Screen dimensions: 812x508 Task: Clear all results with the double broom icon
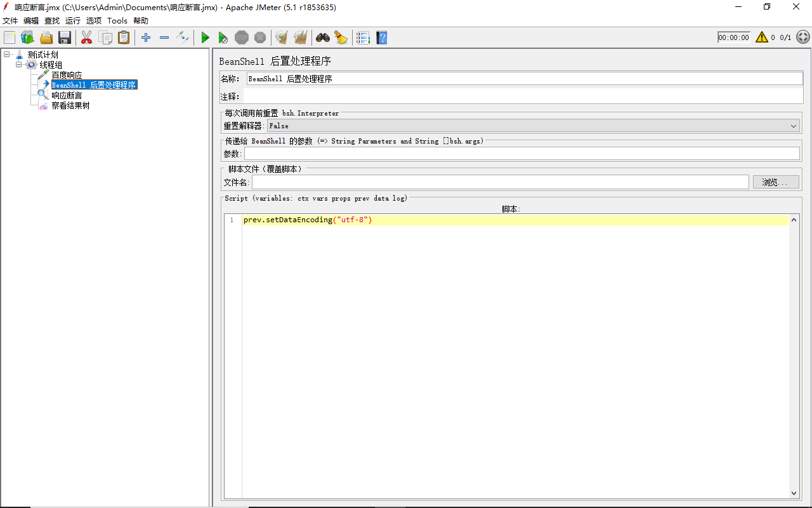point(301,38)
